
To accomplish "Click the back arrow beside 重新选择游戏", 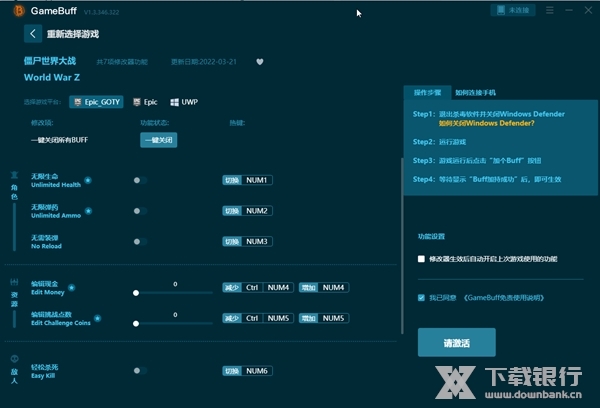I will click(33, 34).
